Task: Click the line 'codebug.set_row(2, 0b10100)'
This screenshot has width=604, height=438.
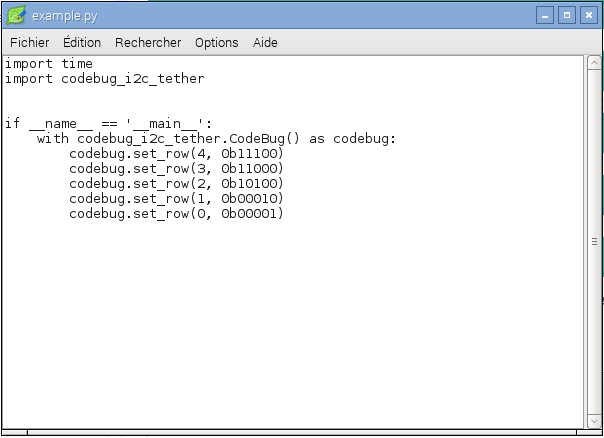Action: pyautogui.click(x=176, y=184)
